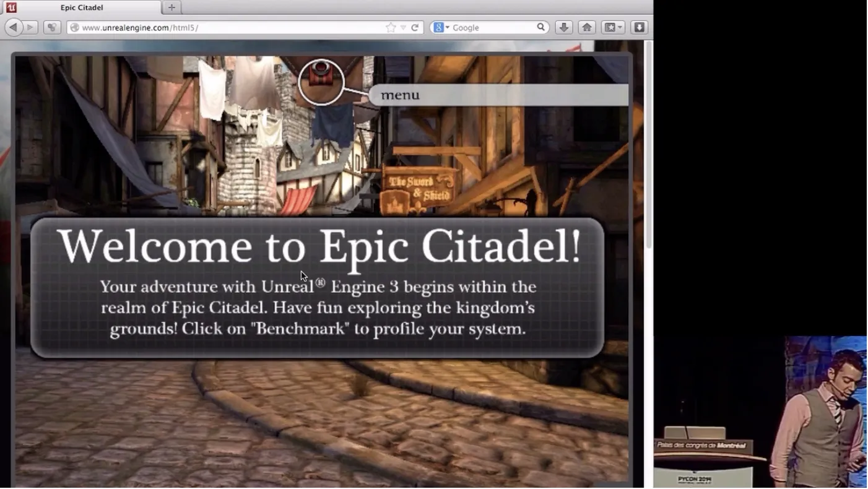Go to the Home page icon
Screen dimensions: 868x489
(x=587, y=27)
